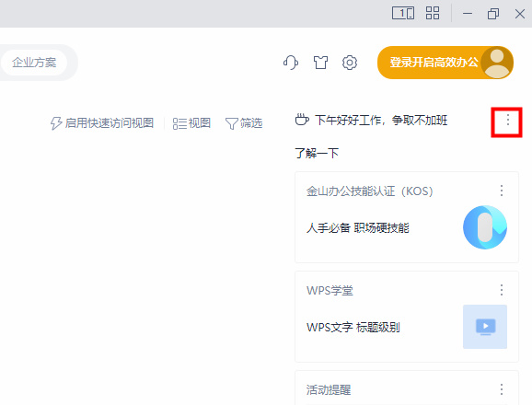The width and height of the screenshot is (532, 405).
Task: Click the coffee cup greeting icon
Action: (x=302, y=120)
